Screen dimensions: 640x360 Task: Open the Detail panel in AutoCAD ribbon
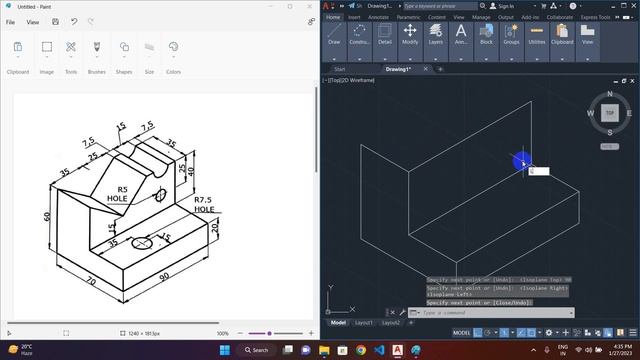[384, 35]
